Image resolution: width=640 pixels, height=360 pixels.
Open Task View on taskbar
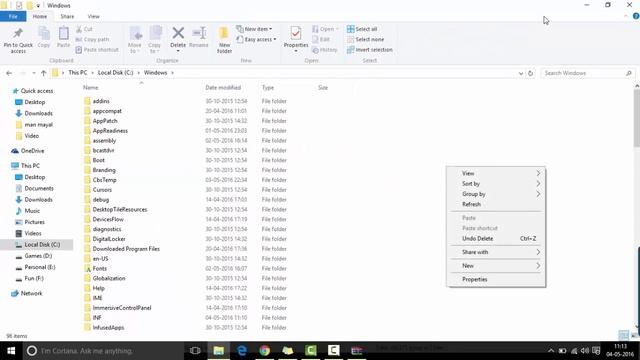[195, 351]
